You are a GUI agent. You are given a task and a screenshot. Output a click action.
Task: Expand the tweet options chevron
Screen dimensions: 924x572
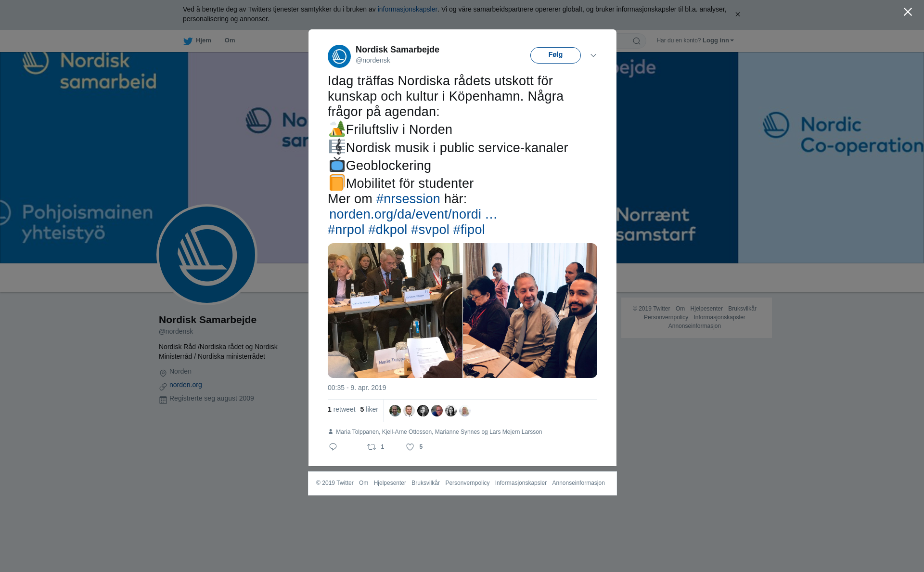coord(593,56)
